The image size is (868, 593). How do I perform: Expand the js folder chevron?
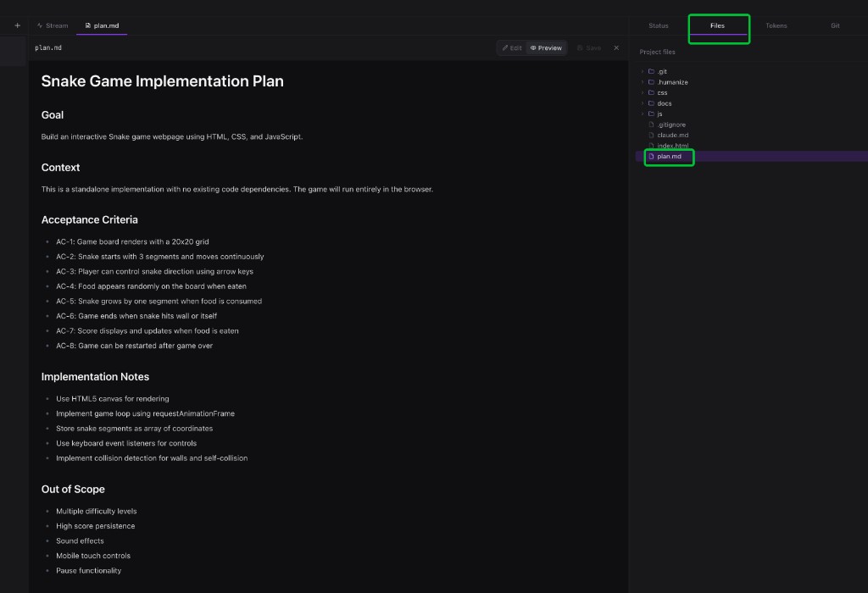643,114
